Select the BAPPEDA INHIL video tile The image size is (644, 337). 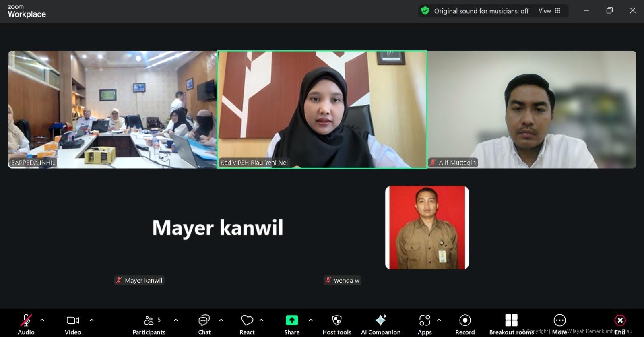(x=113, y=109)
